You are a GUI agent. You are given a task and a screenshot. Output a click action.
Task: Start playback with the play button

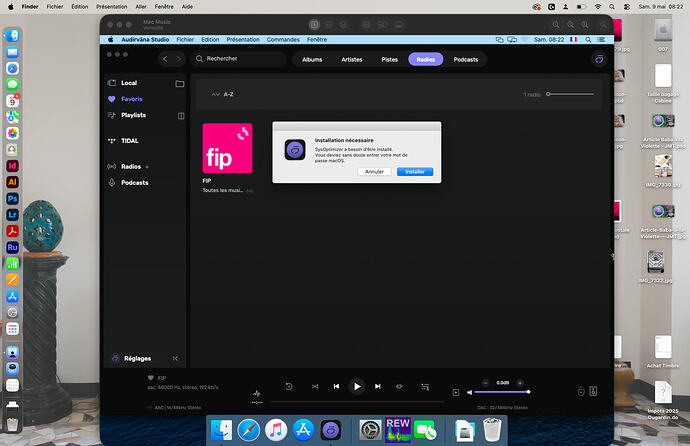pyautogui.click(x=357, y=386)
